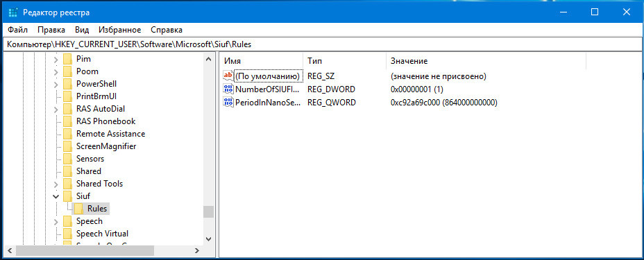
Task: Select the Poom tree key
Action: [87, 71]
